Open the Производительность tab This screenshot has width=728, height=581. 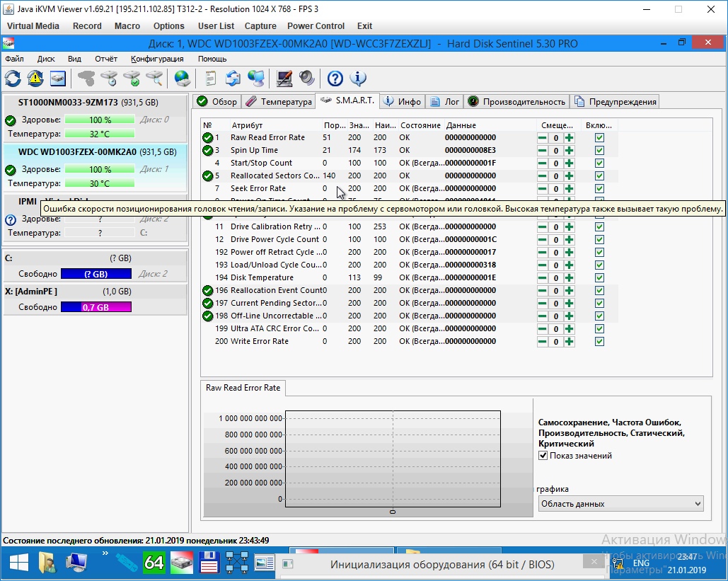516,102
